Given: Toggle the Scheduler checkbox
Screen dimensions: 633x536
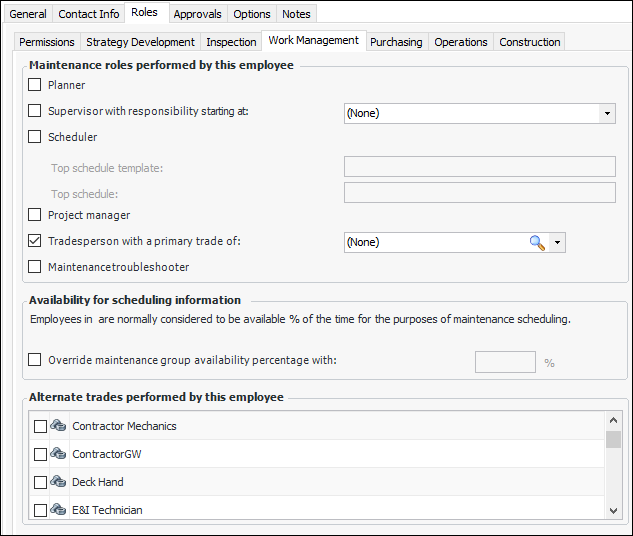Looking at the screenshot, I should click(x=35, y=137).
